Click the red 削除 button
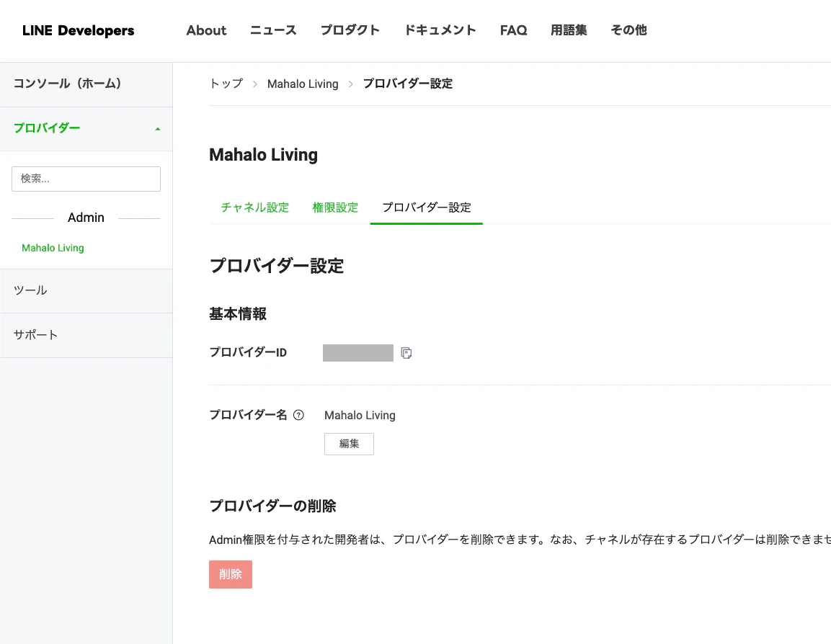 (231, 575)
